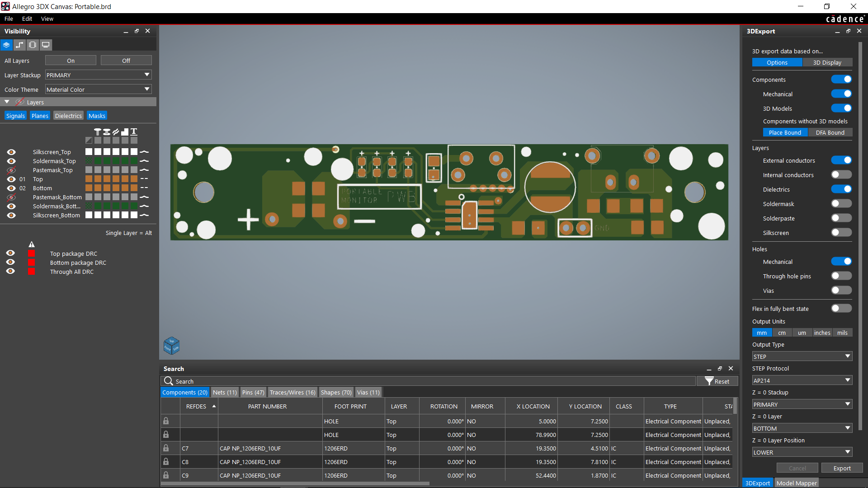Viewport: 868px width, 488px height.
Task: Select the nets/traces icon in Visibility toolbar
Action: (19, 45)
